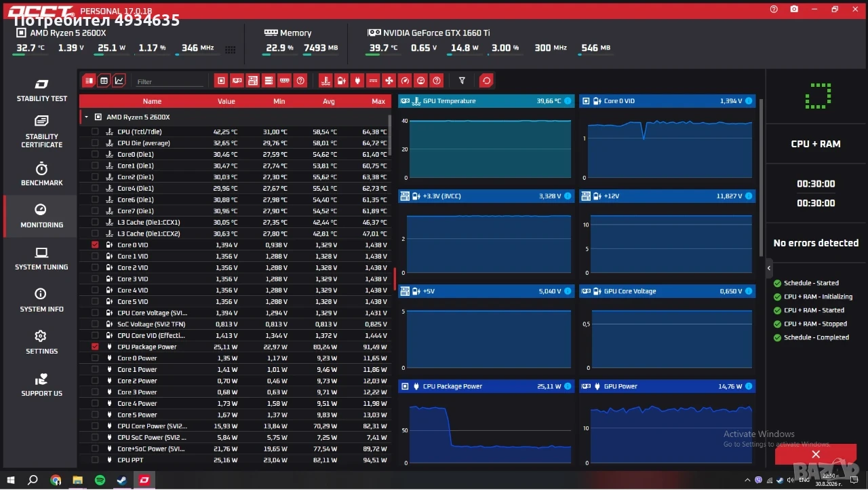
Task: Open Spotify from the taskbar
Action: 99,480
